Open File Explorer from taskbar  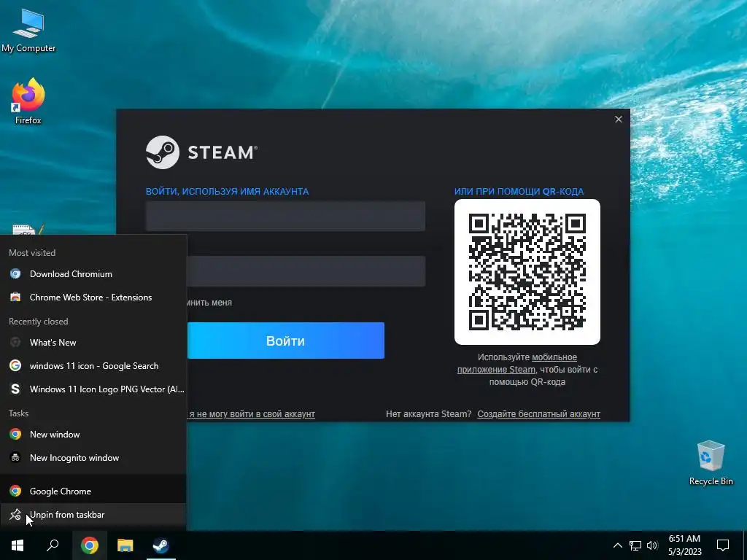click(x=125, y=545)
